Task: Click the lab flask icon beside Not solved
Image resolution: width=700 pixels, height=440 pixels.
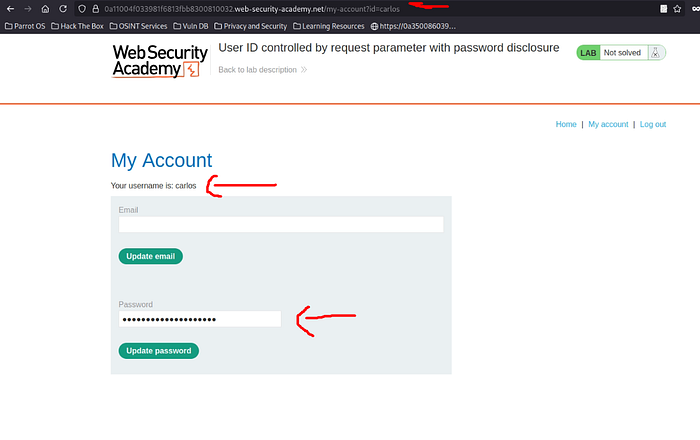Action: point(655,53)
